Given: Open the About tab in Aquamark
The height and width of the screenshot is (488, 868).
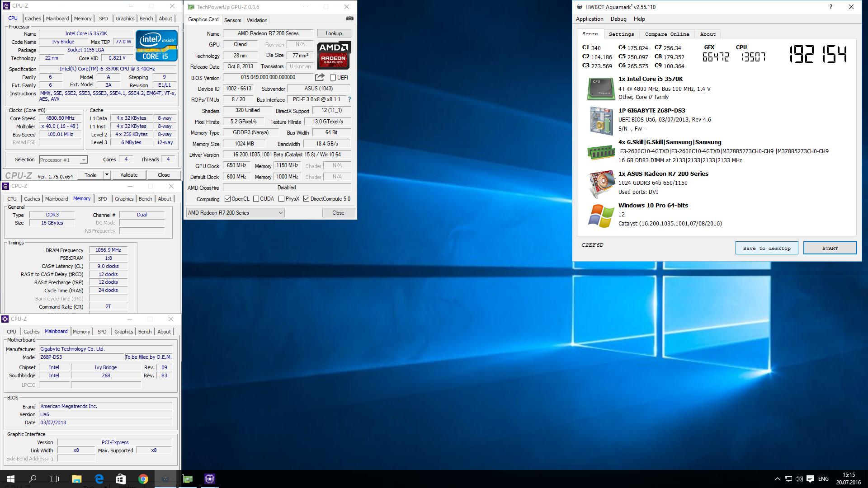Looking at the screenshot, I should [x=708, y=34].
